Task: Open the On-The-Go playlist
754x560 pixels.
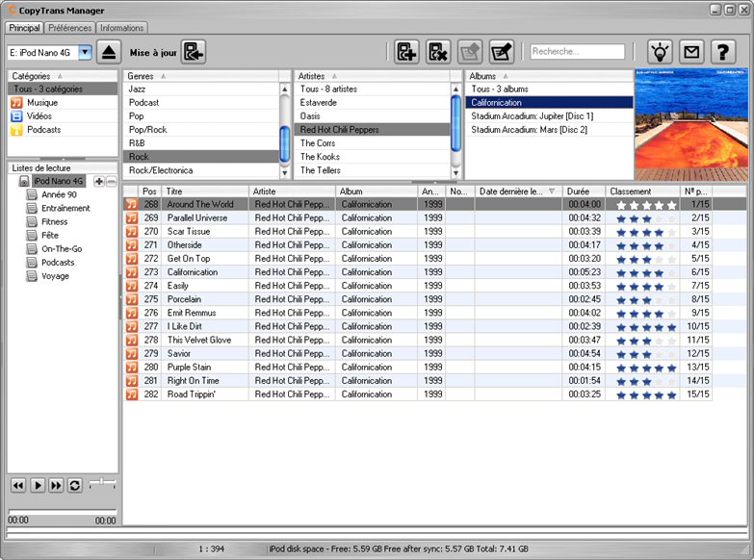Action: [x=62, y=249]
